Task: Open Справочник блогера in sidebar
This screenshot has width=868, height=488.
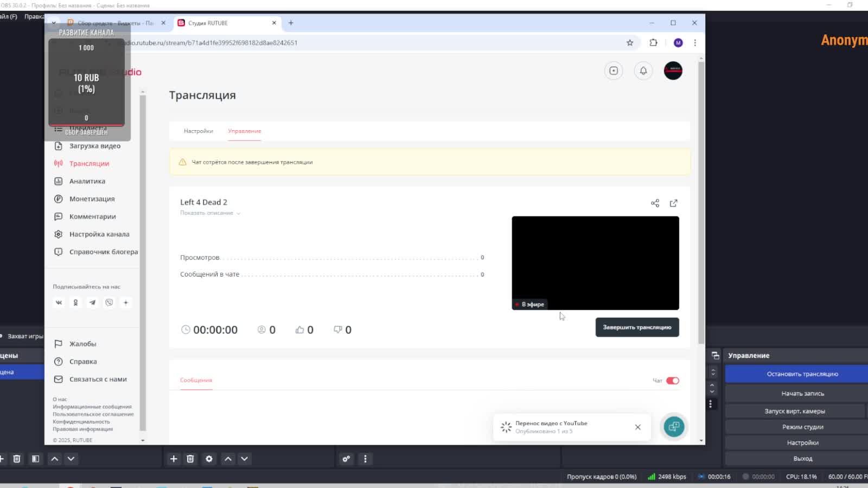Action: click(x=103, y=252)
